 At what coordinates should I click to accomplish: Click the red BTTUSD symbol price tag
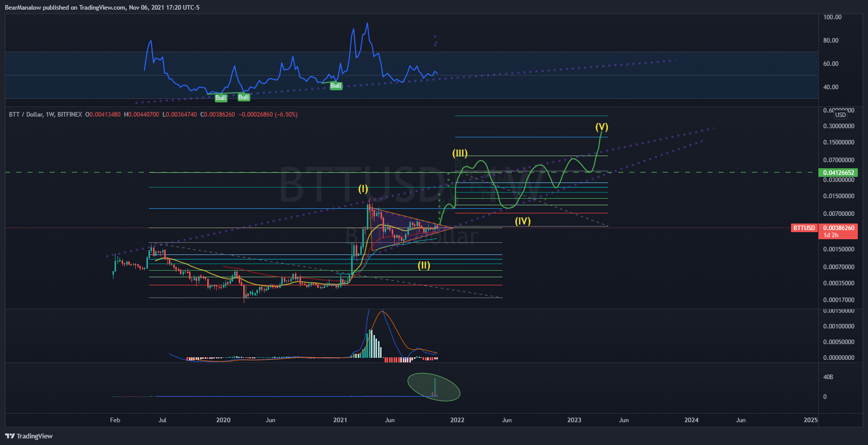(x=804, y=228)
